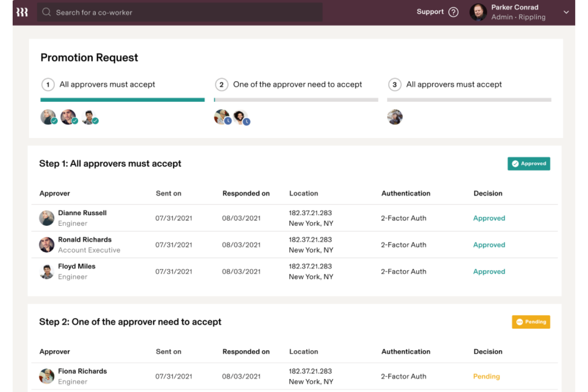The image size is (588, 392).
Task: Click Pending decision for Fiona Richards
Action: click(x=486, y=377)
